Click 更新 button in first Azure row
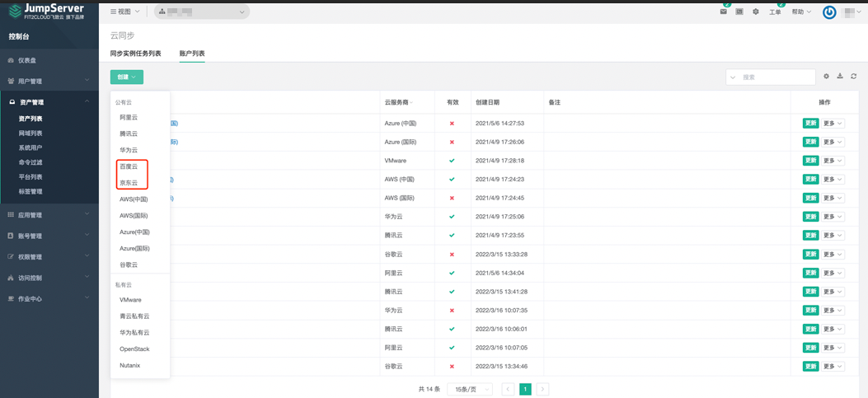Image resolution: width=868 pixels, height=398 pixels. pyautogui.click(x=810, y=124)
